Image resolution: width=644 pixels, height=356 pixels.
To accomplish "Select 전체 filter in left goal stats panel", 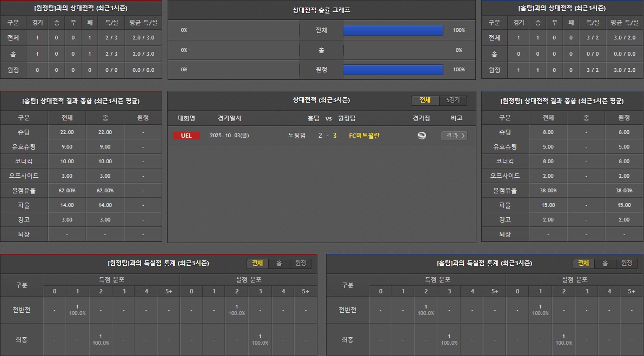I will point(257,263).
